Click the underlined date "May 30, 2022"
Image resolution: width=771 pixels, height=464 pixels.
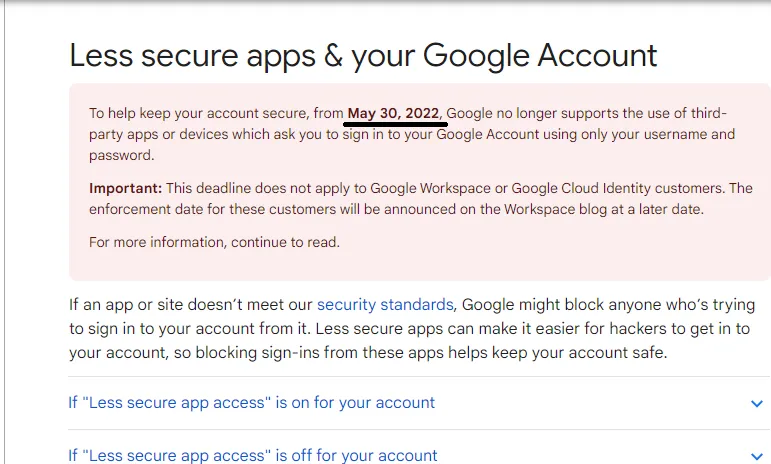394,112
